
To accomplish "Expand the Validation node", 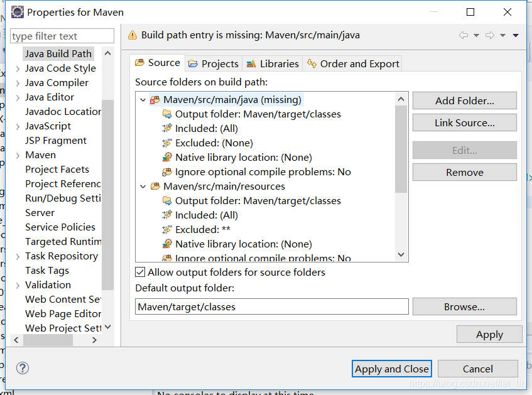I will coord(18,285).
